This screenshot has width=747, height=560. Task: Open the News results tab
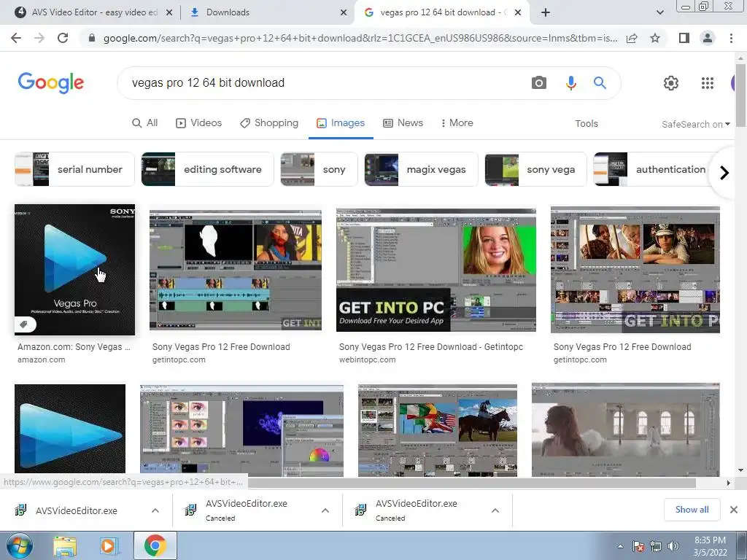(x=403, y=122)
